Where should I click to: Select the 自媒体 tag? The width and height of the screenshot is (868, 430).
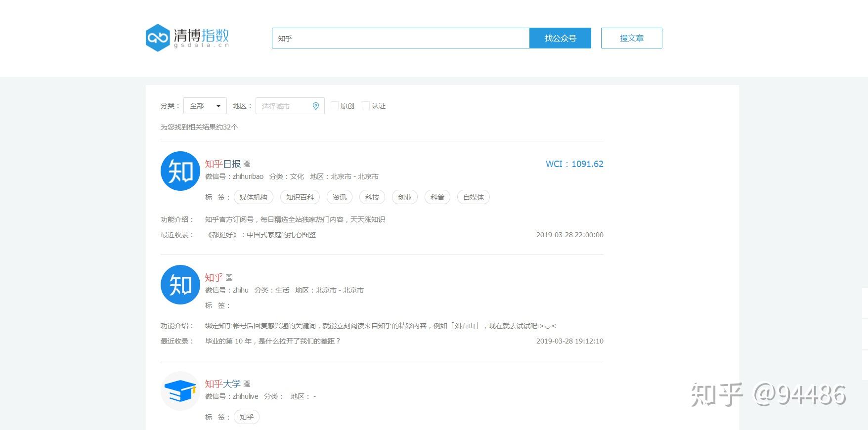(x=474, y=197)
